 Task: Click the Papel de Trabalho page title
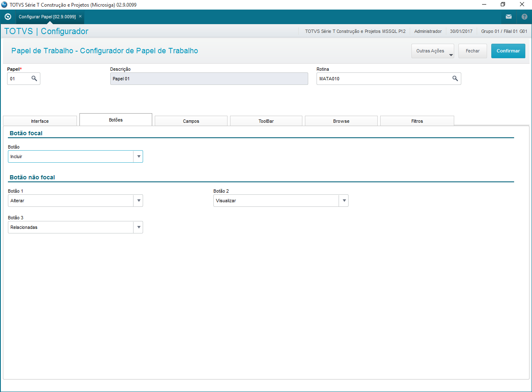pyautogui.click(x=104, y=51)
